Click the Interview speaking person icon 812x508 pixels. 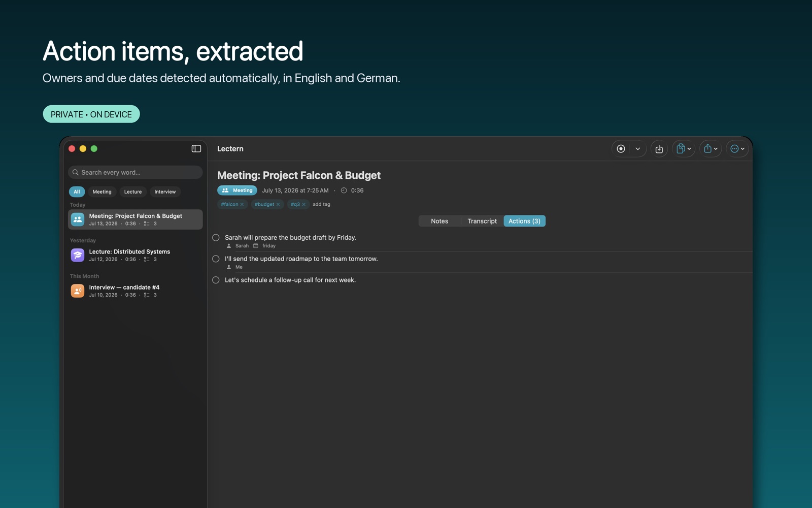pos(78,291)
